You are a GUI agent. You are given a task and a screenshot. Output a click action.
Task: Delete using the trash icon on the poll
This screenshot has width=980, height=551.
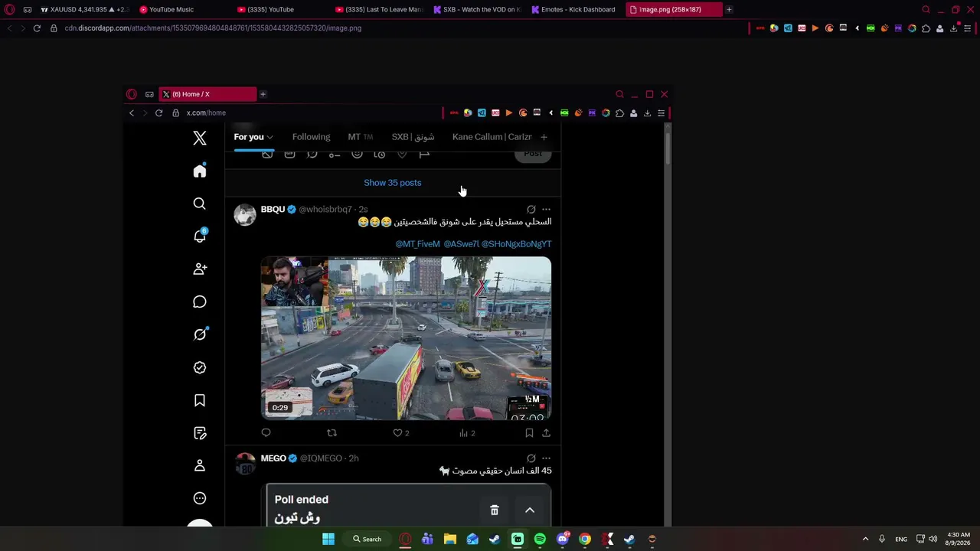495,510
